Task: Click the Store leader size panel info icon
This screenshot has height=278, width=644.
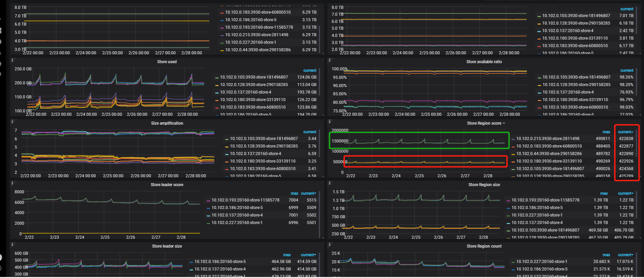Action: click(12, 245)
